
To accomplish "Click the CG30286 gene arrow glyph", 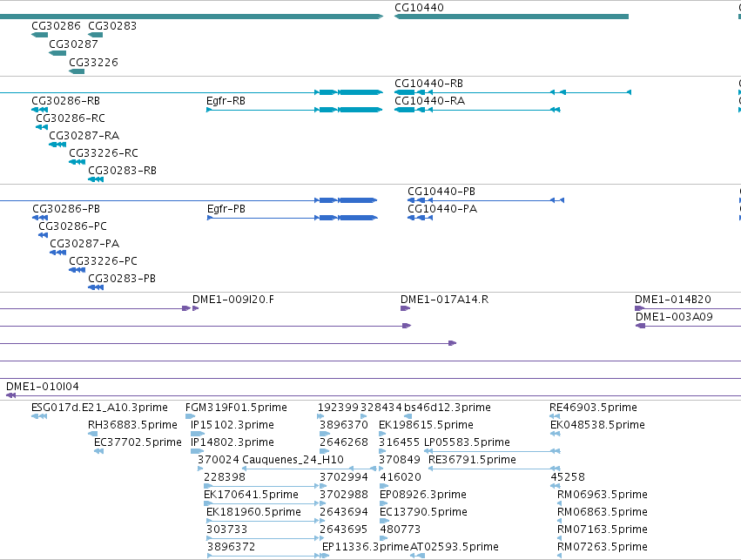I will 40,35.
